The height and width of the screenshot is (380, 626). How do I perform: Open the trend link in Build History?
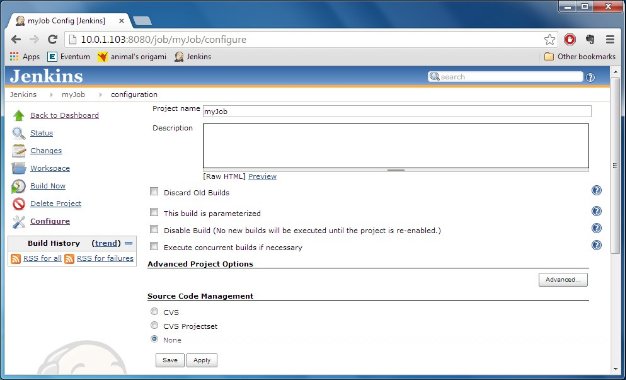pos(106,243)
